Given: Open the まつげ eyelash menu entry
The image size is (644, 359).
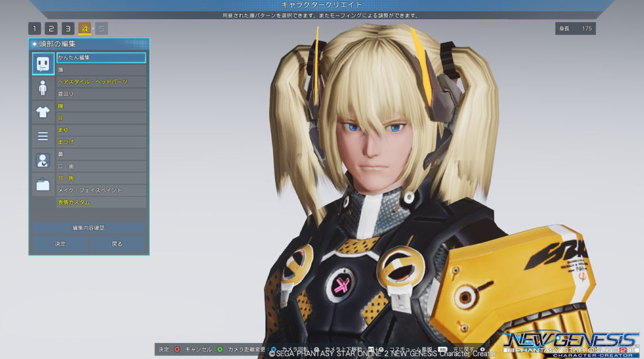Looking at the screenshot, I should 101,142.
